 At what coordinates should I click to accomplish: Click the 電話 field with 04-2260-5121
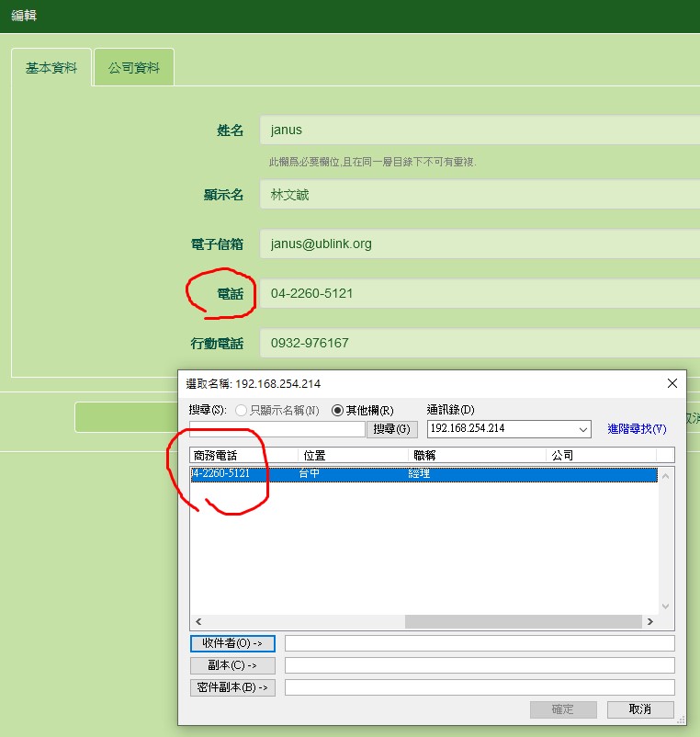click(478, 293)
